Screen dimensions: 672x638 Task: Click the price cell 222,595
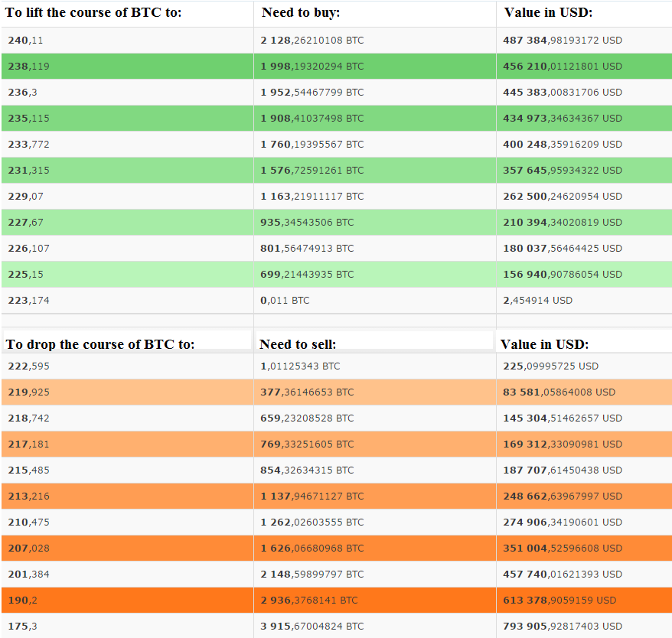(29, 366)
